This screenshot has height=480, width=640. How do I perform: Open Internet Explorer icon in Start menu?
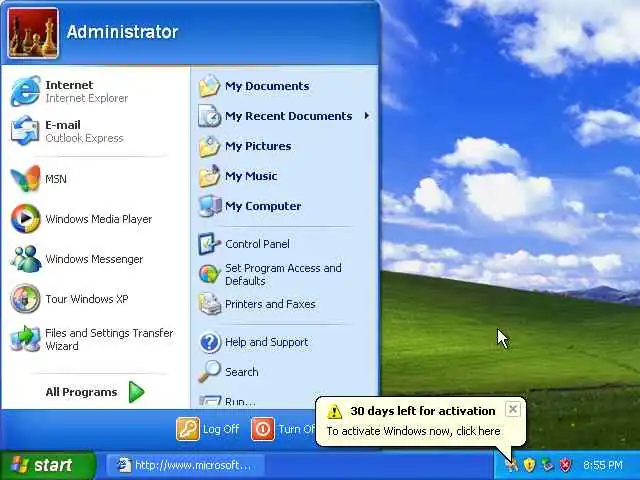click(25, 91)
